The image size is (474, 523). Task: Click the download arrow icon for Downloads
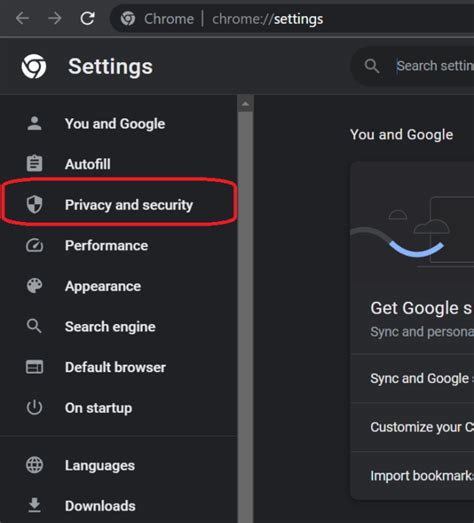coord(34,505)
